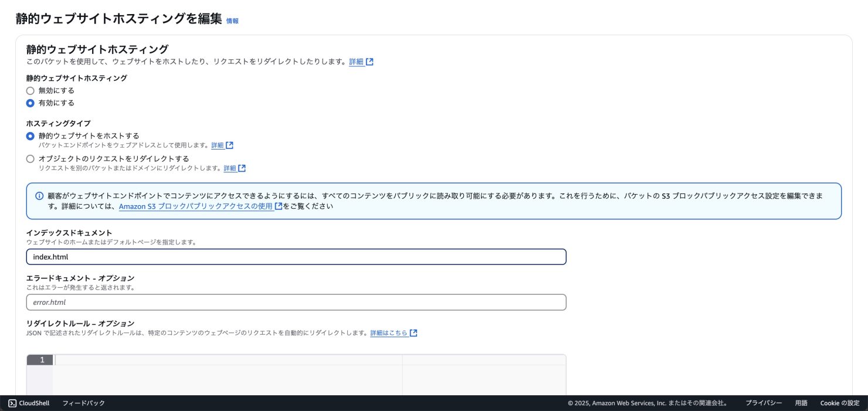Click external link icon beside header 詳細
868x411 pixels.
pyautogui.click(x=369, y=62)
